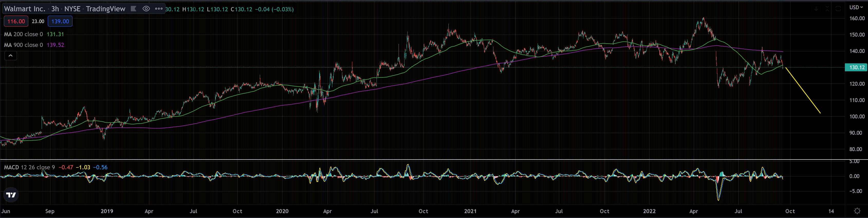
Task: Click the blue 139.00 buy price button
Action: click(60, 21)
